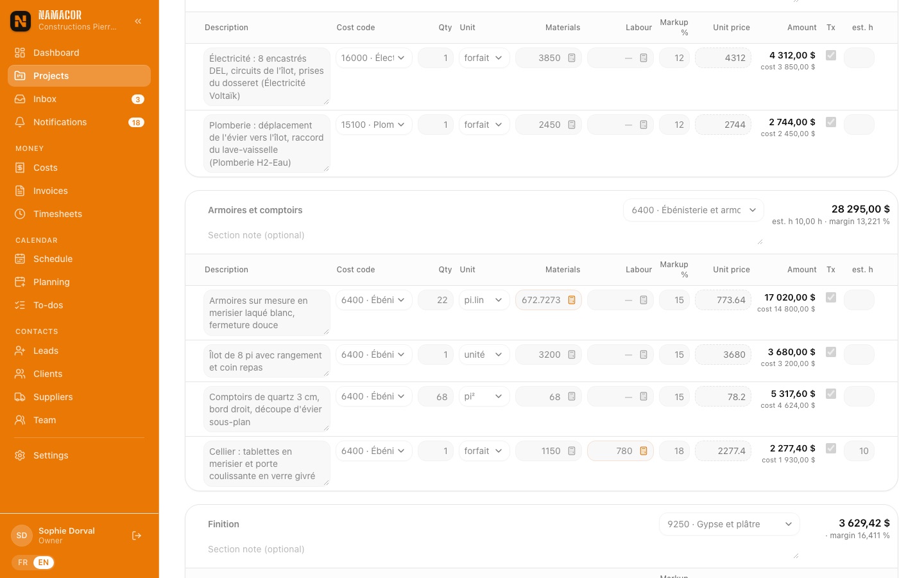Screen dimensions: 924x578
Task: Open the Suppliers contacts page
Action: 80,397
